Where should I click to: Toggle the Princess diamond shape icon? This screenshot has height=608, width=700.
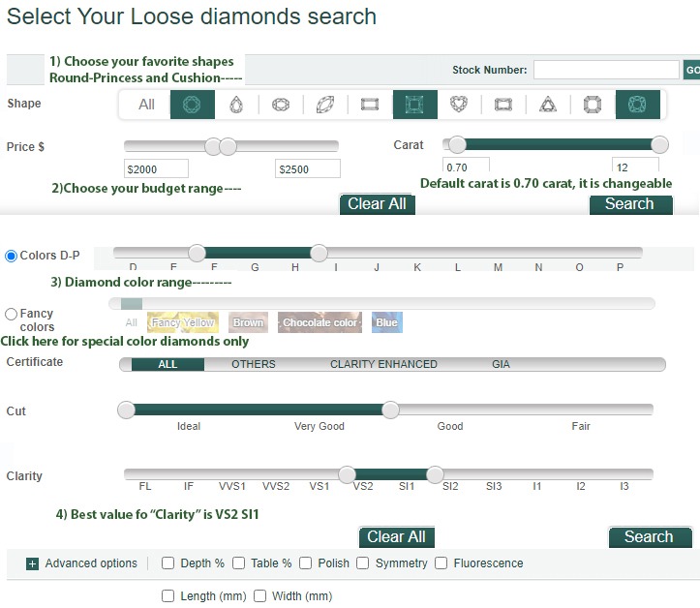(414, 105)
